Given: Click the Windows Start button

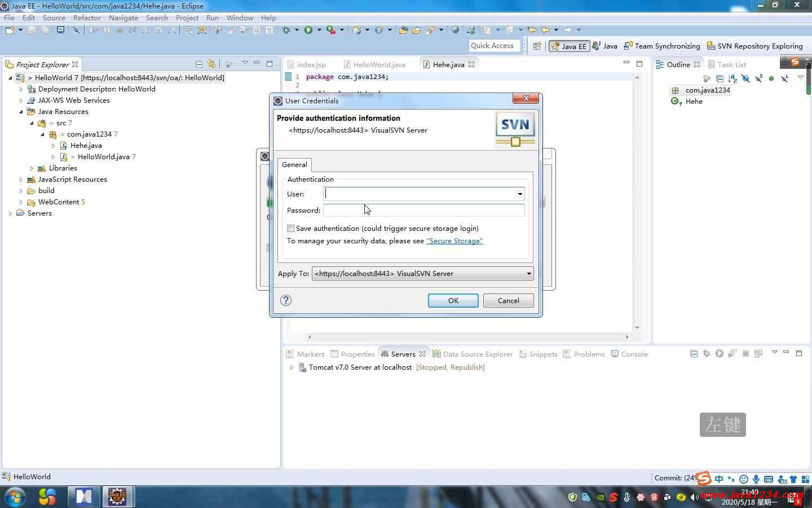Looking at the screenshot, I should 15,497.
